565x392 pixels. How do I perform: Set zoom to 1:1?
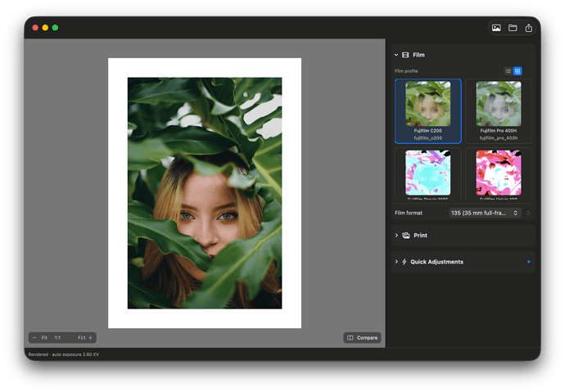click(57, 338)
